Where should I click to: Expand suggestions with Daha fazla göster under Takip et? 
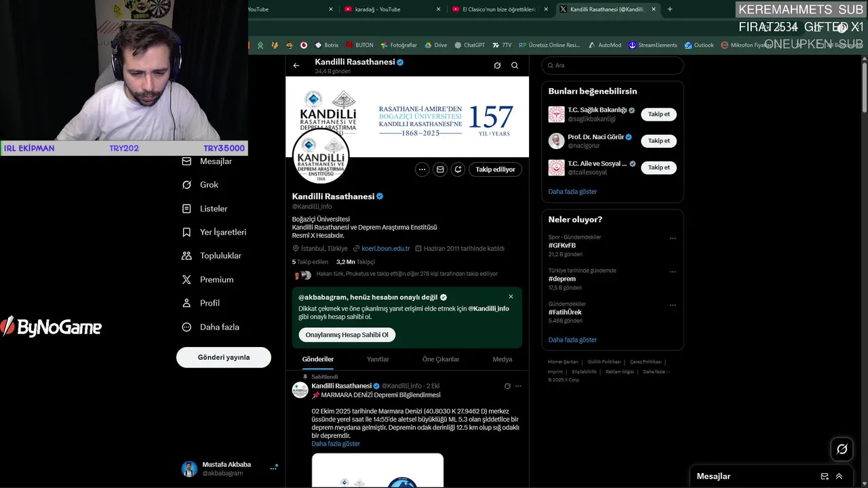tap(572, 192)
